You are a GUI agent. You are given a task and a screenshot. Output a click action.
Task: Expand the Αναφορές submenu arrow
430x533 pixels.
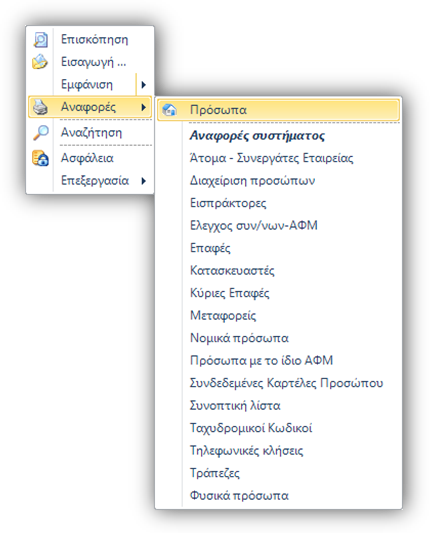144,107
